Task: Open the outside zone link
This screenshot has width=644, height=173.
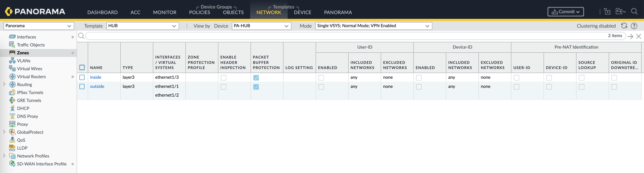Action: [x=97, y=86]
